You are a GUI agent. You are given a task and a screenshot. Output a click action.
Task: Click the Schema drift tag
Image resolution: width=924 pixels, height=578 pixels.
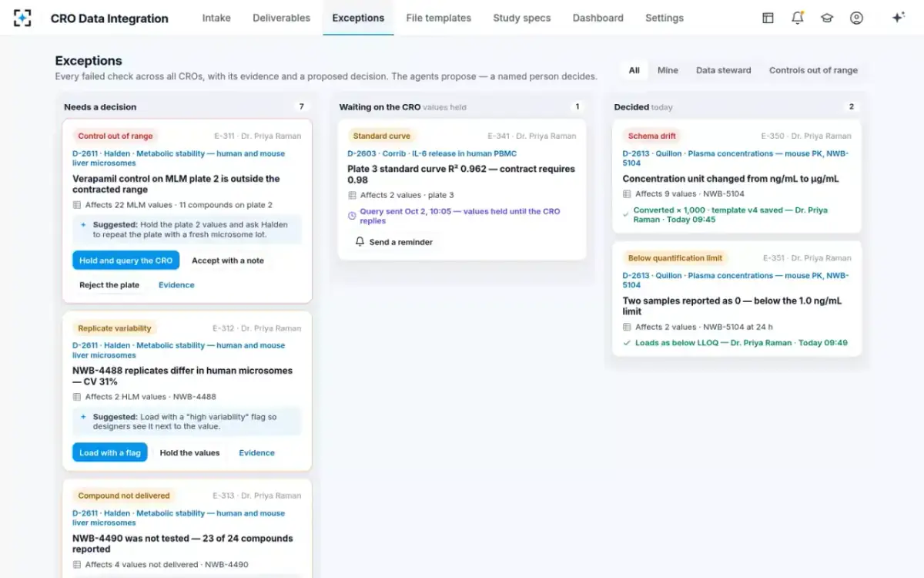(x=651, y=136)
